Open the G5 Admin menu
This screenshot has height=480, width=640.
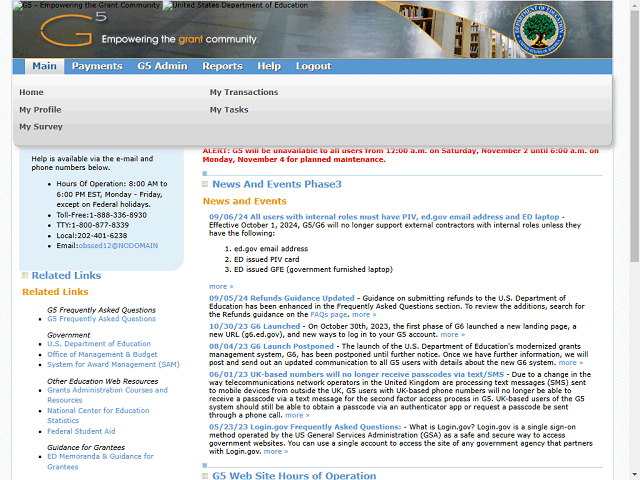(x=162, y=66)
